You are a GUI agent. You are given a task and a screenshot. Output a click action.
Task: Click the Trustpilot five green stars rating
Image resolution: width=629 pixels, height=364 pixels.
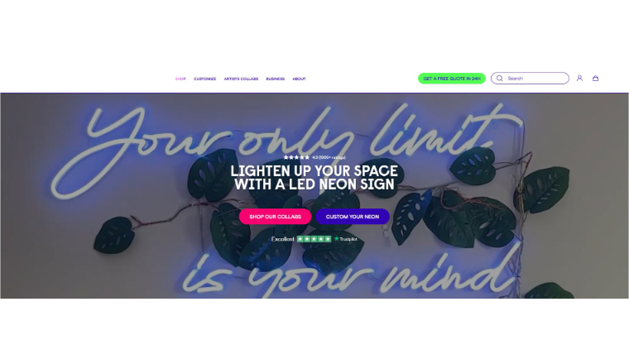coord(314,239)
